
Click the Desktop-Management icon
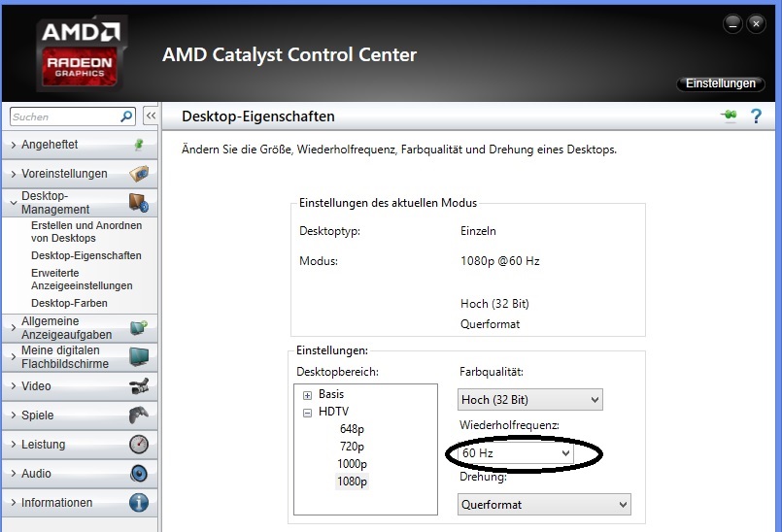click(x=139, y=203)
